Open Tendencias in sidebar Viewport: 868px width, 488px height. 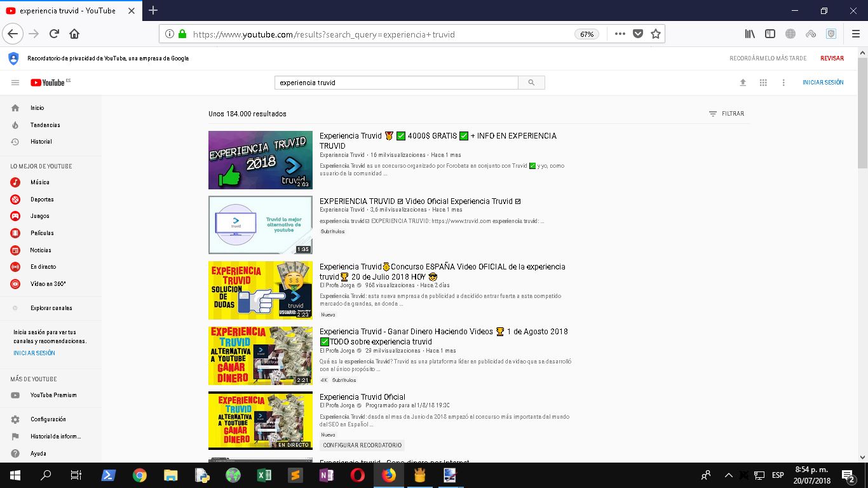point(51,125)
